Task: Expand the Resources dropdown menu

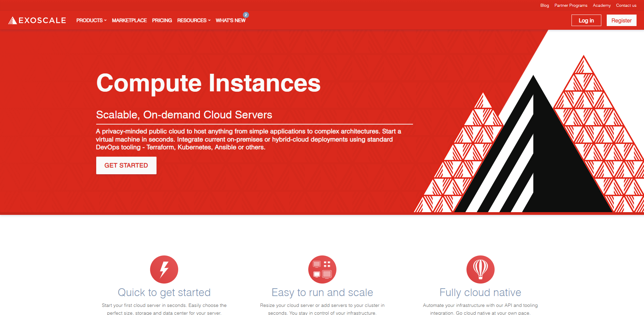Action: coord(194,20)
